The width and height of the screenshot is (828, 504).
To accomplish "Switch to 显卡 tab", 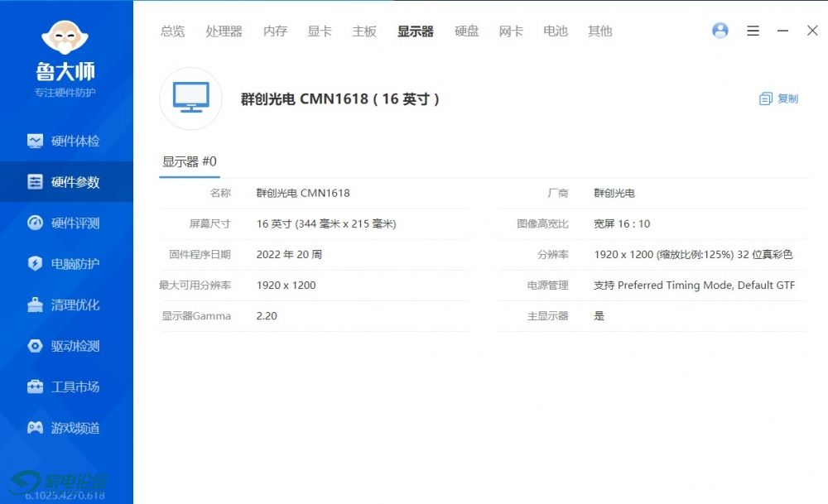I will [320, 31].
